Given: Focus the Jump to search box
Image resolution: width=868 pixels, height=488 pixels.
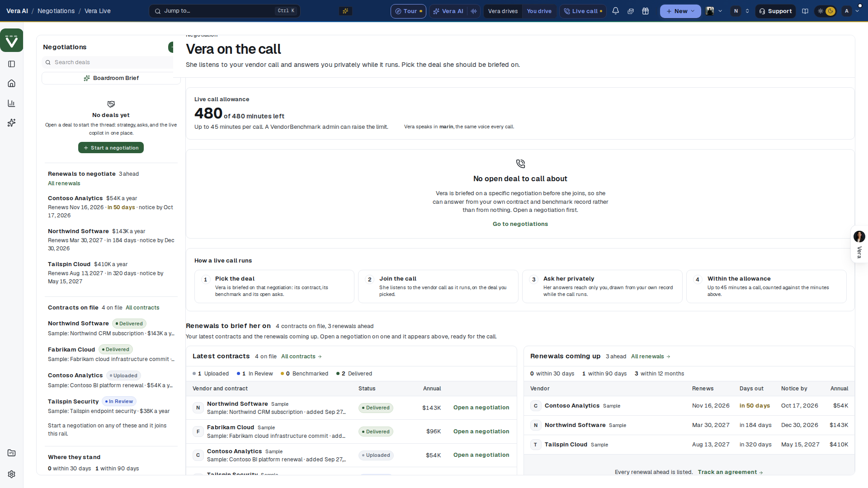Looking at the screenshot, I should pos(225,11).
